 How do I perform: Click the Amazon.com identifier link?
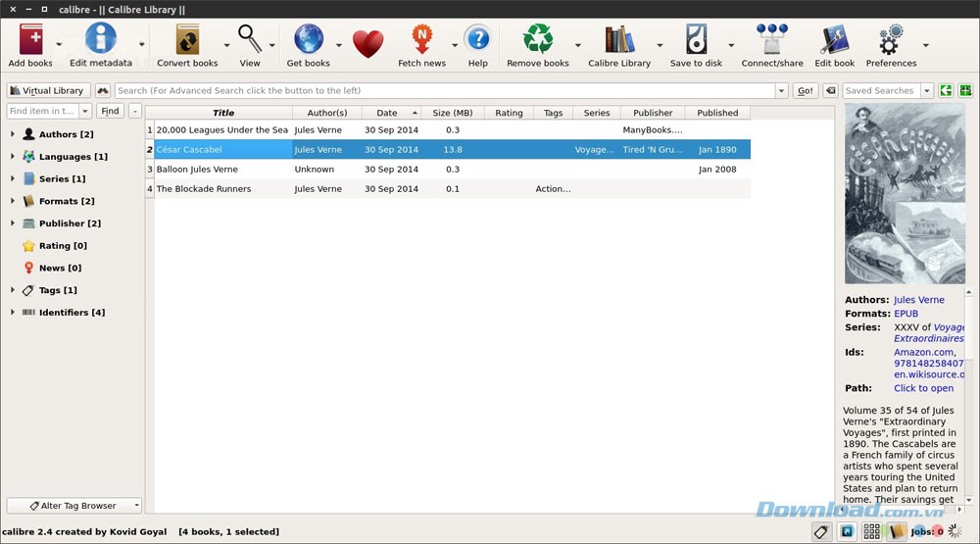click(x=924, y=352)
